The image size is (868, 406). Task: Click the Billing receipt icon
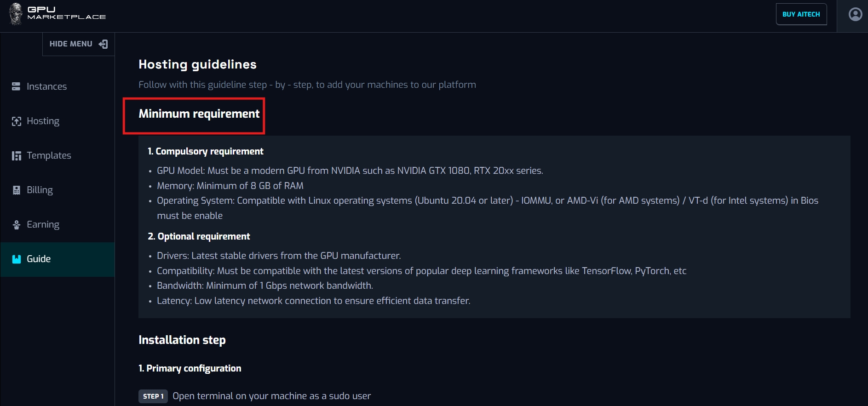[17, 190]
